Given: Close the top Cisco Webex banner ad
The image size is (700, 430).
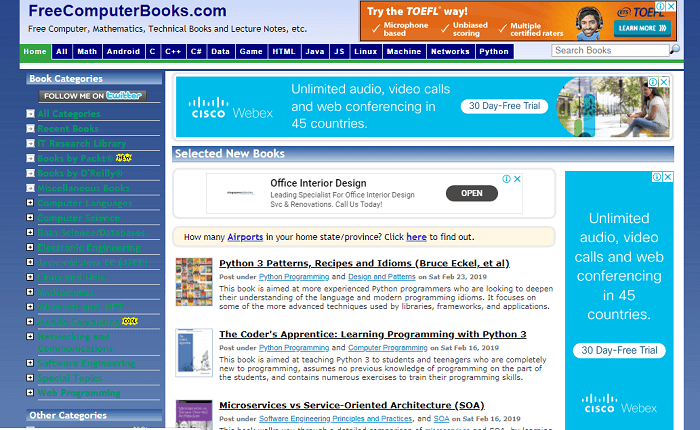Looking at the screenshot, I should [664, 82].
